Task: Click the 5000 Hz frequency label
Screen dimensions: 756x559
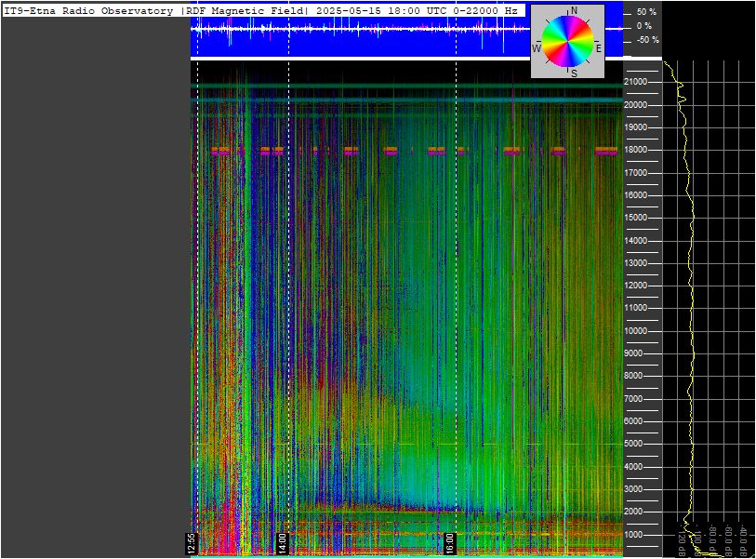Action: (633, 444)
